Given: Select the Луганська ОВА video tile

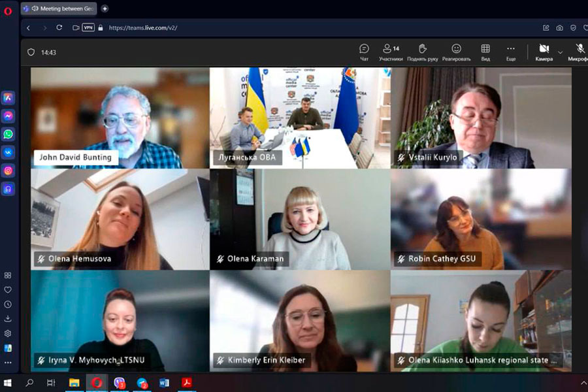Looking at the screenshot, I should point(300,118).
